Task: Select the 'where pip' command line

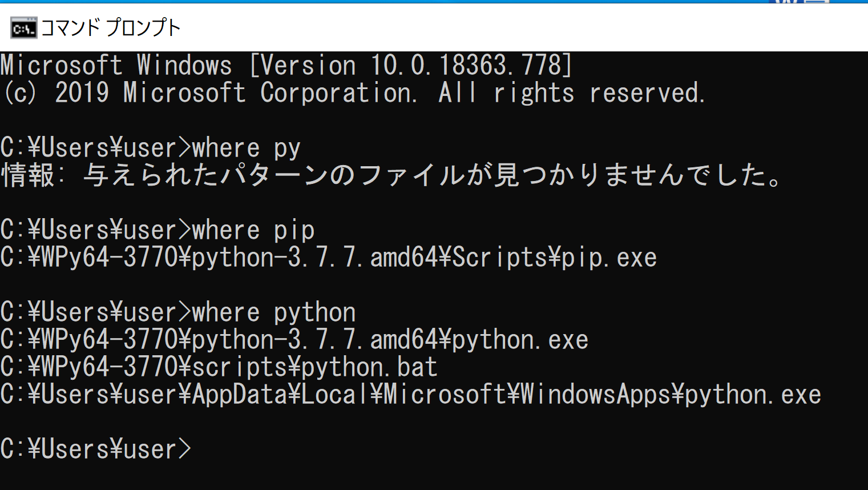Action: coord(158,230)
